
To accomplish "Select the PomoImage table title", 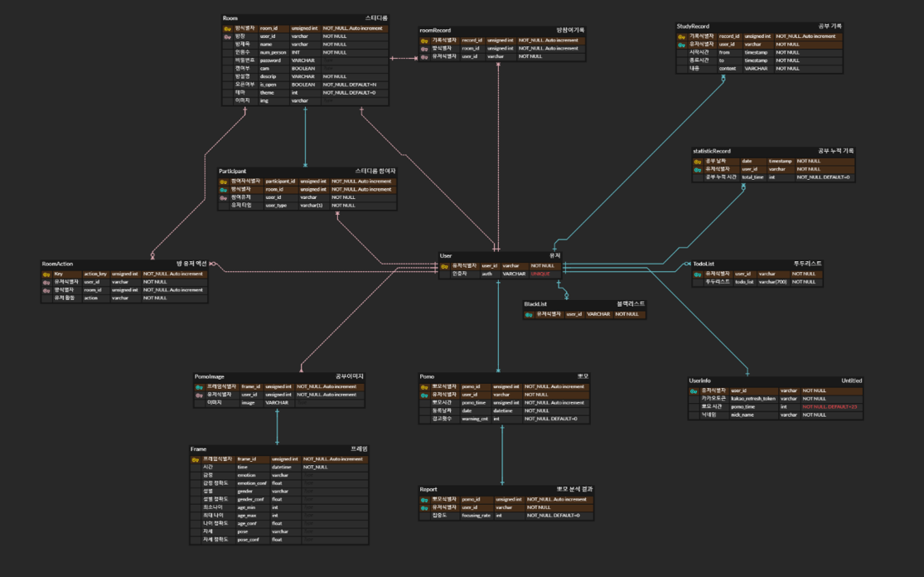I will point(209,376).
